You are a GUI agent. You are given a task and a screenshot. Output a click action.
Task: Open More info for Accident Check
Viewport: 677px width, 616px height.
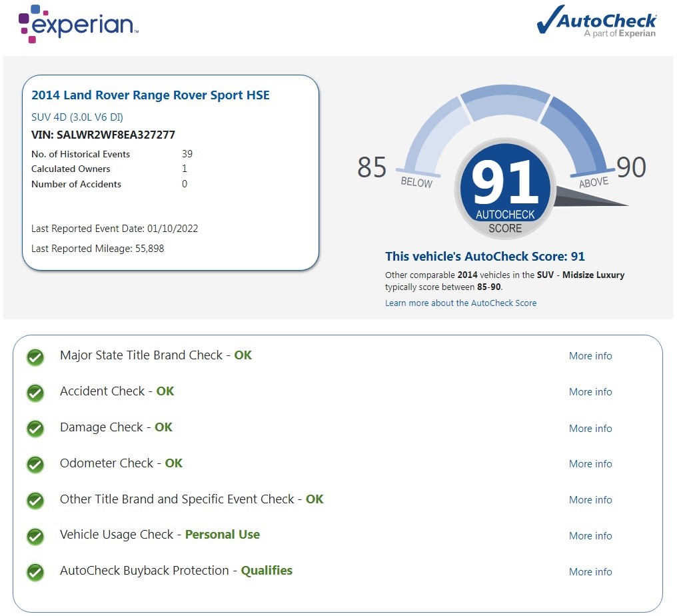coord(590,392)
